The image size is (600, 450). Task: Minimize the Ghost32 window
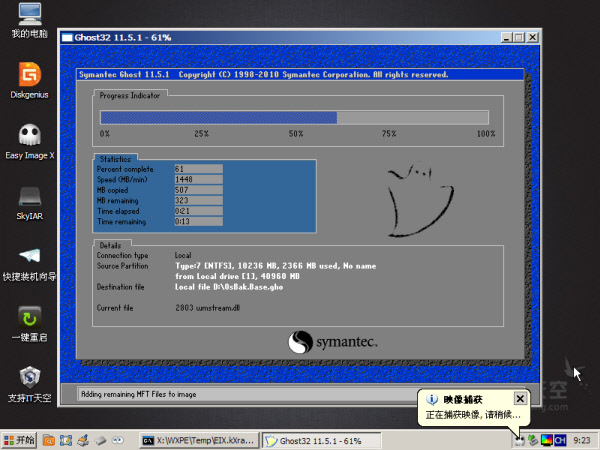point(506,37)
